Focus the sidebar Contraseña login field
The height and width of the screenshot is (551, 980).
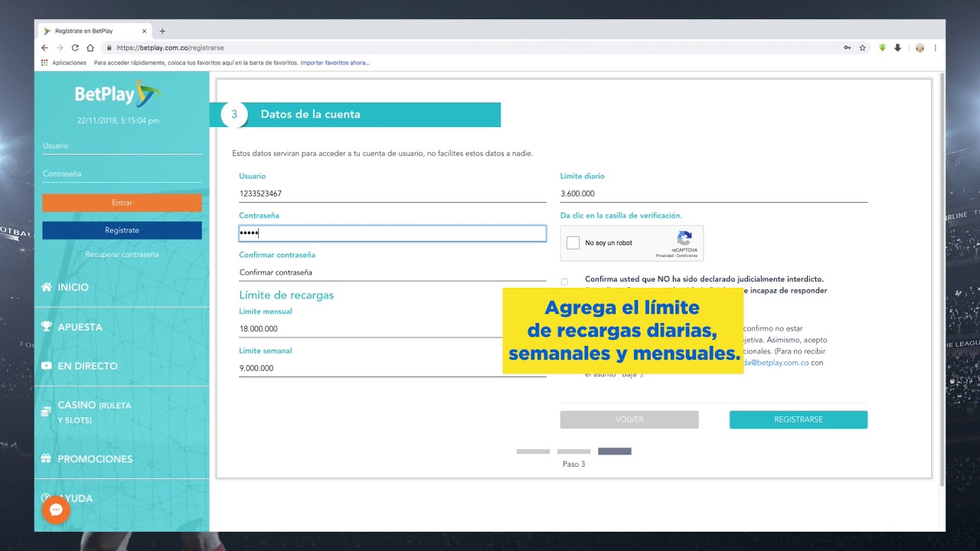pyautogui.click(x=122, y=174)
